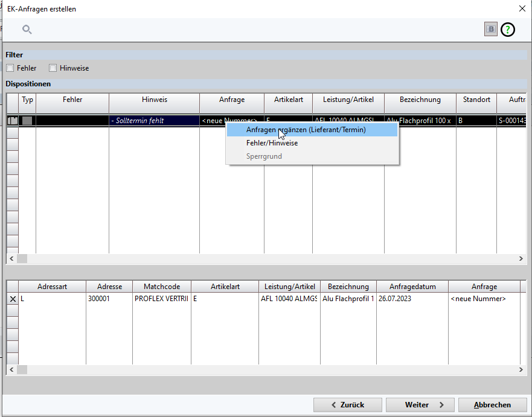Click the B toolbar icon beside help
The image size is (532, 417).
[490, 29]
